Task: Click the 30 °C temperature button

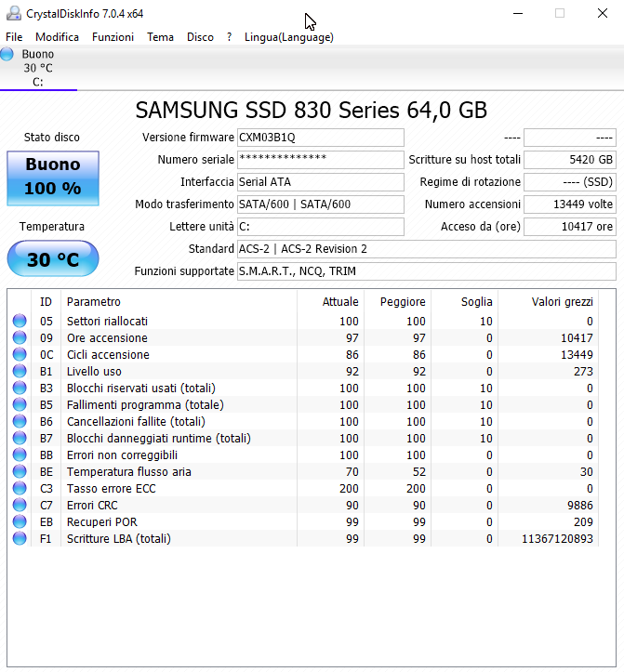Action: [x=53, y=259]
